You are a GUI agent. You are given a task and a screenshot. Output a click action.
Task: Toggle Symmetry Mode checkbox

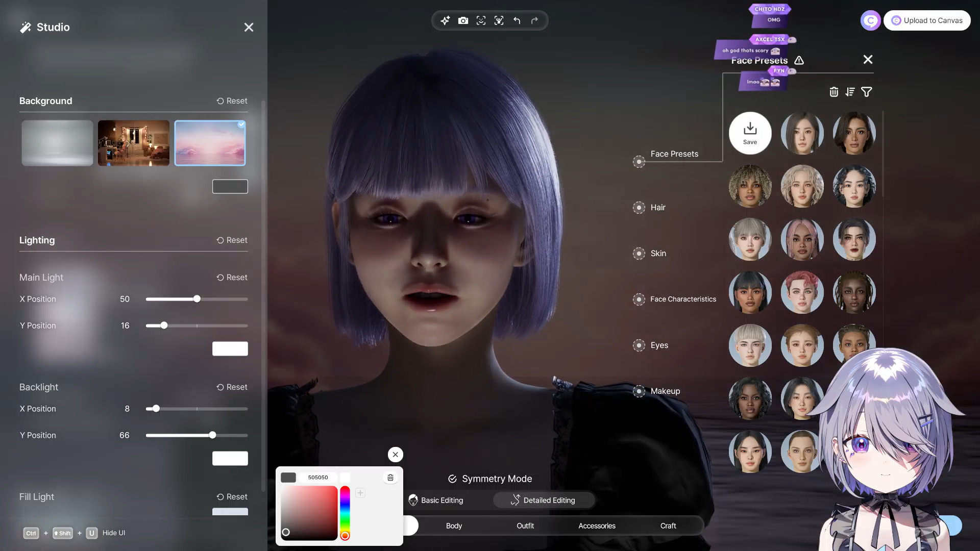(x=452, y=479)
